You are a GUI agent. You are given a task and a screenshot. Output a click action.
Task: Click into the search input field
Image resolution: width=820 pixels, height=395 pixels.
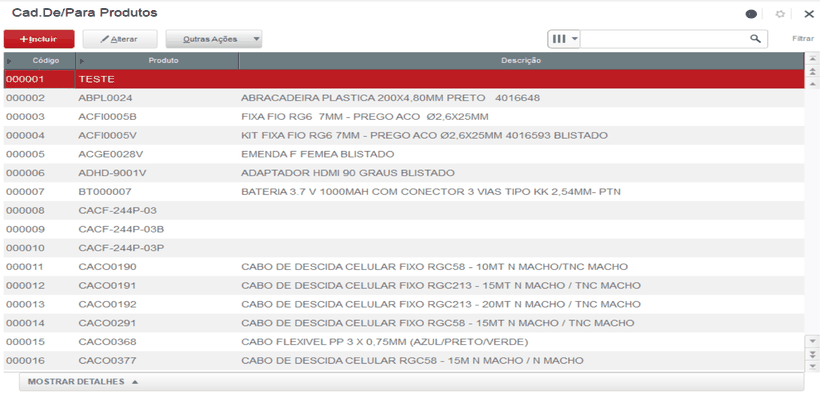[x=663, y=39]
